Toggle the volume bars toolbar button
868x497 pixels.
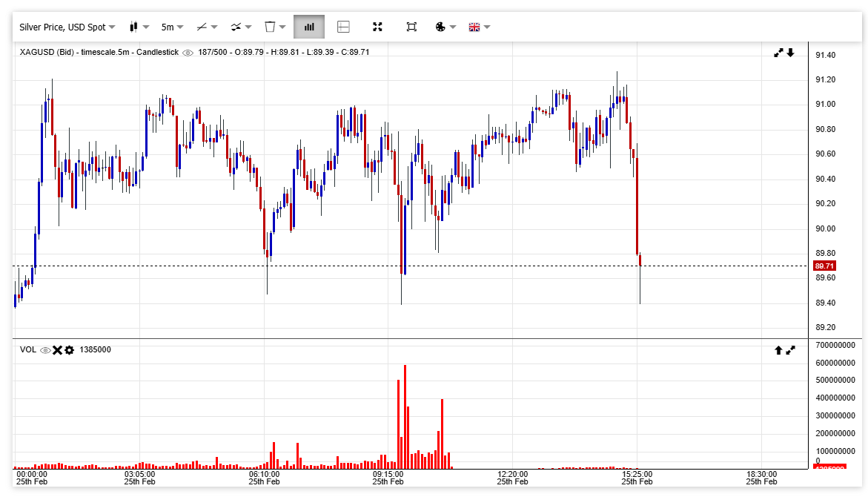tap(309, 27)
